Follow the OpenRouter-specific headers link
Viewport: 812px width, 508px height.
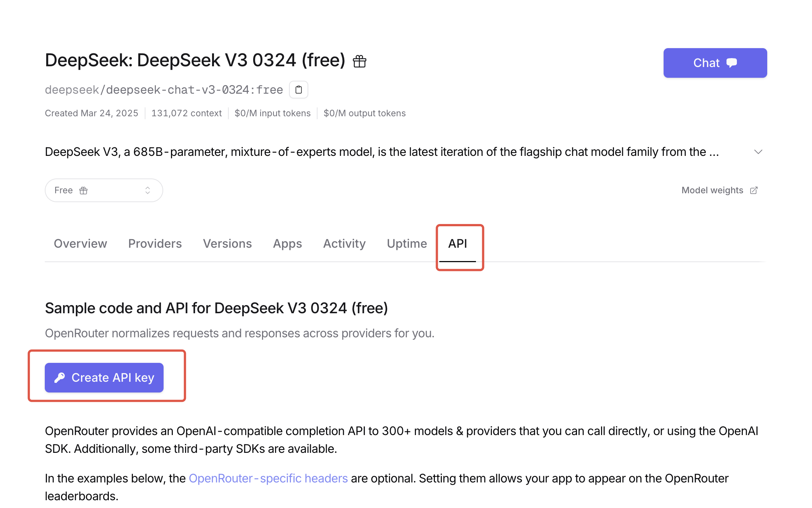coord(268,478)
